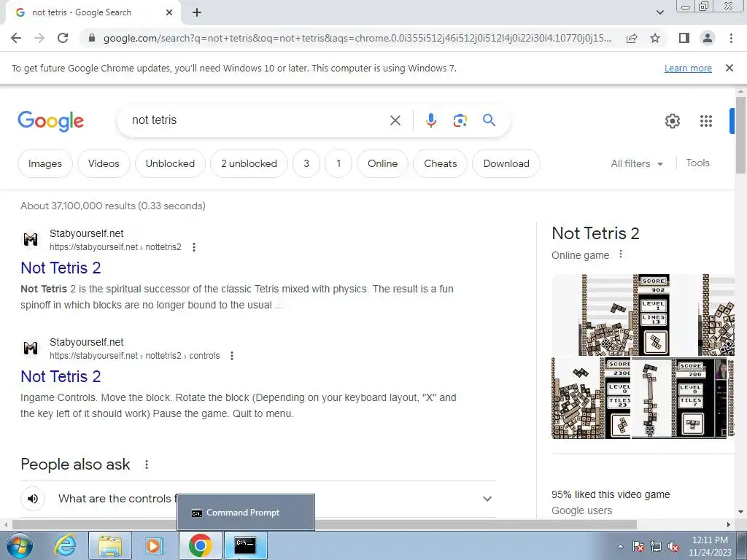Select the '2 unblocked' filter chip
Image resolution: width=747 pixels, height=560 pixels.
tap(249, 163)
